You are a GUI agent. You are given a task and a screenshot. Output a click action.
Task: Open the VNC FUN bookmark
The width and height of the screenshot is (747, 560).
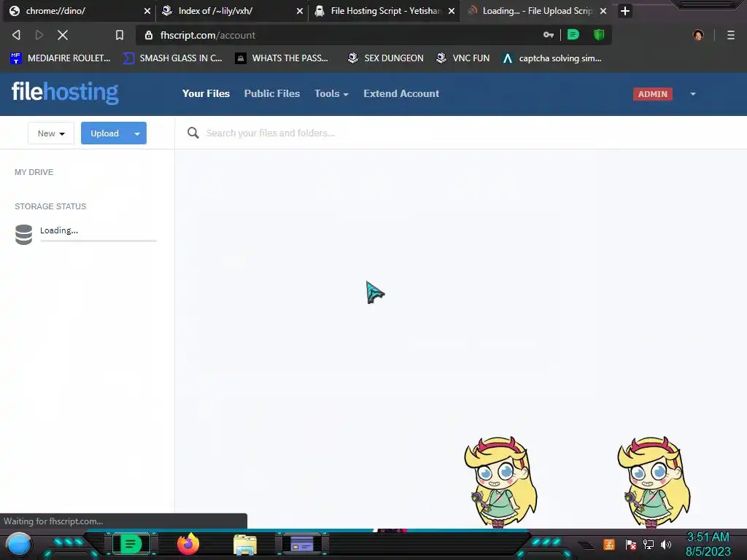tap(463, 58)
